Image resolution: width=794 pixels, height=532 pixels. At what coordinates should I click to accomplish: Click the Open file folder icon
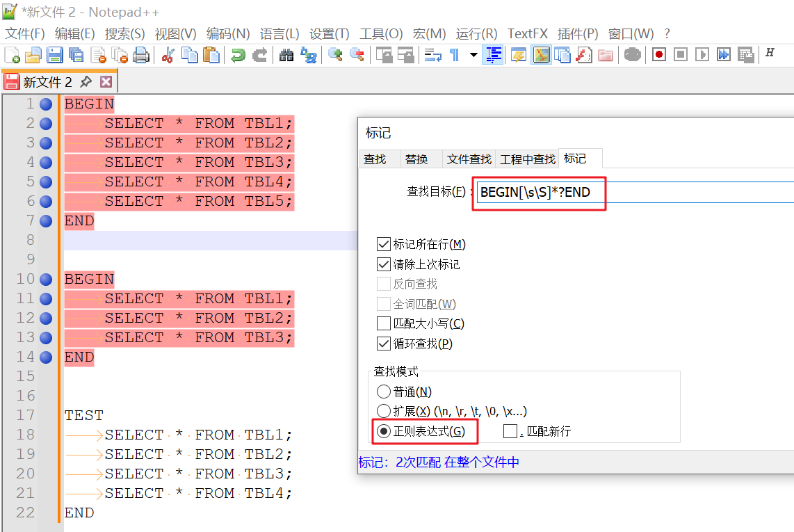point(33,55)
